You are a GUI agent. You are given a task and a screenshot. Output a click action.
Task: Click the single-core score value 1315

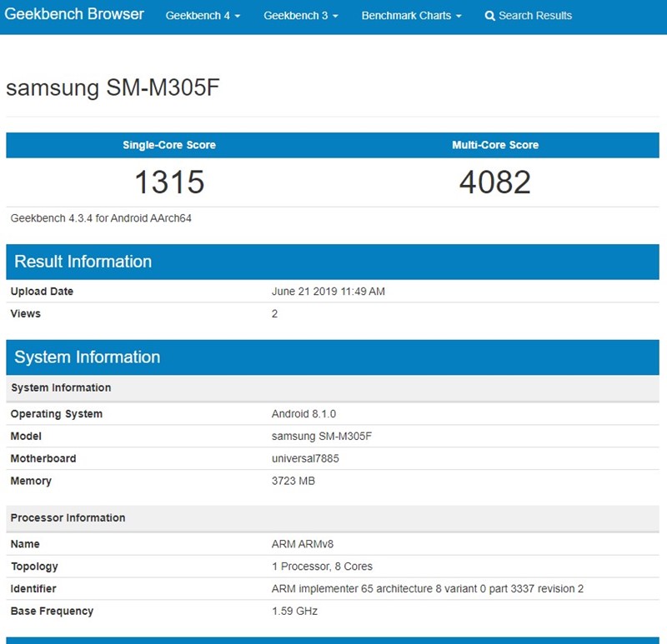coord(169,182)
